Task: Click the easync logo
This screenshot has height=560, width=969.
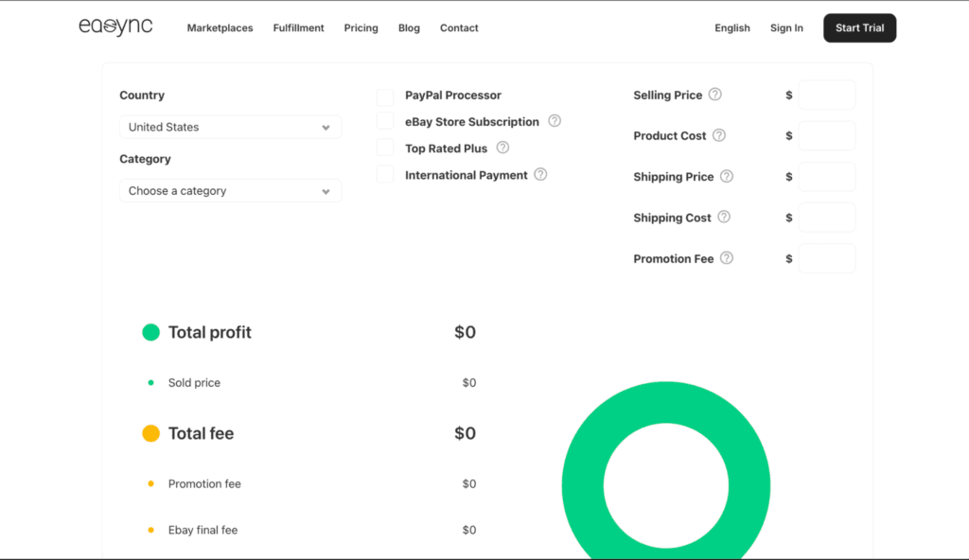Action: click(x=115, y=26)
